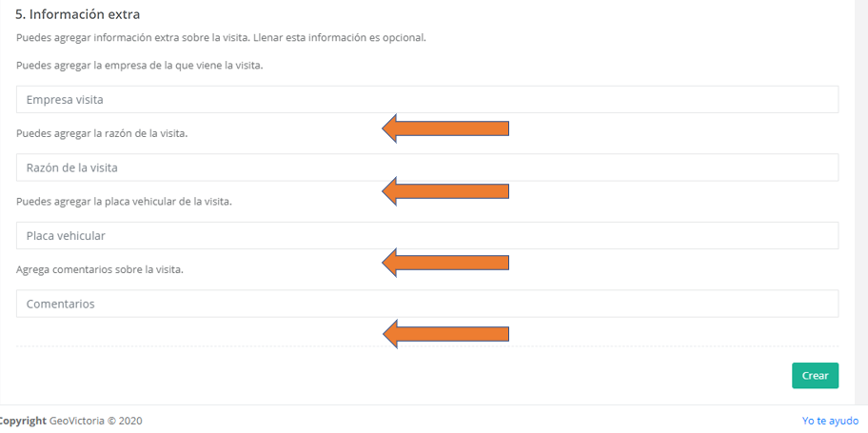
Task: Click orange arrow beside the placa vehicular hint
Action: click(x=445, y=192)
